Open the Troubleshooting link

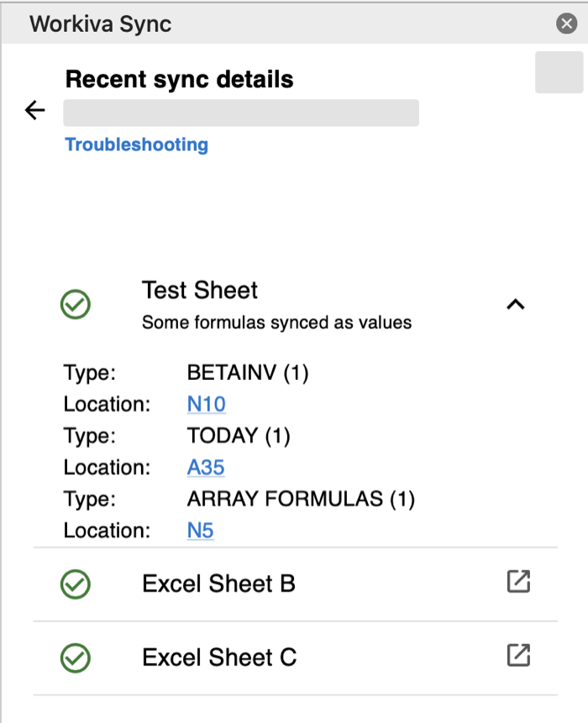click(x=136, y=145)
